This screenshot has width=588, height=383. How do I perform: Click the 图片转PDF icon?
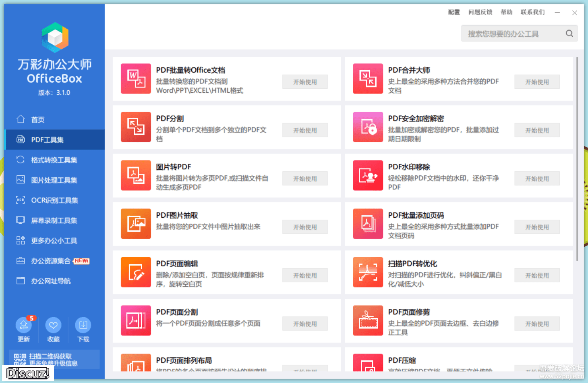[x=136, y=175]
